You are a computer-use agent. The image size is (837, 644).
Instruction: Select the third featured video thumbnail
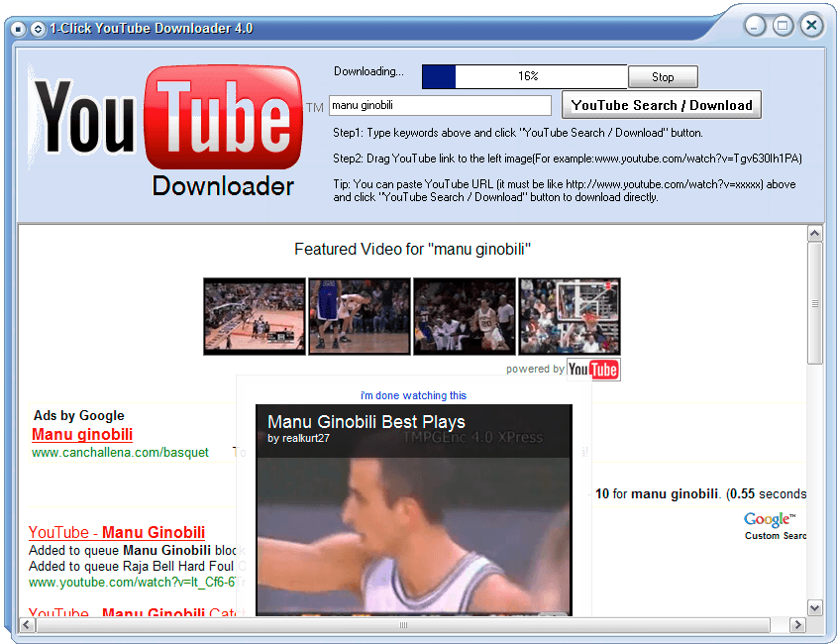(x=464, y=316)
